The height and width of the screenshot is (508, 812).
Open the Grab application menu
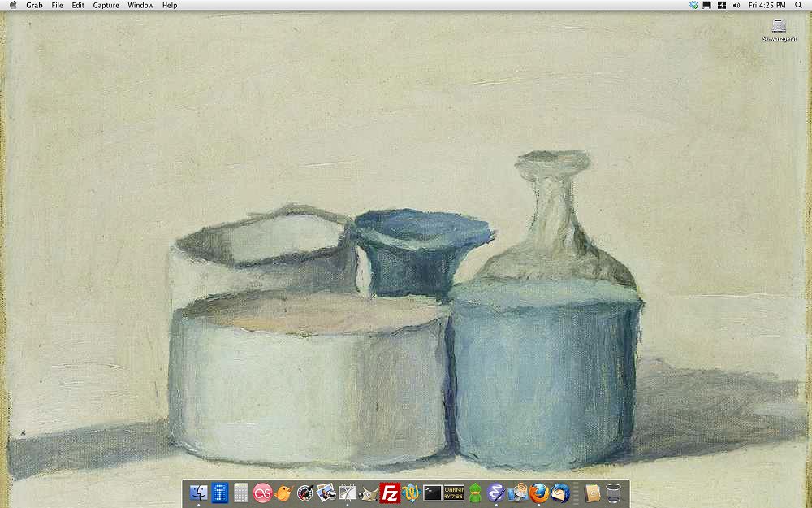coord(34,5)
